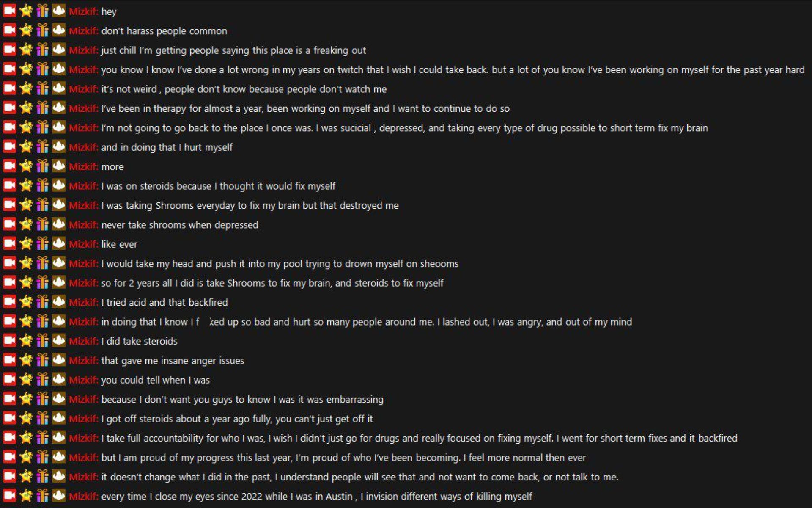The image size is (812, 508).
Task: Click the gold crown badge beside "more"
Action: click(x=58, y=166)
